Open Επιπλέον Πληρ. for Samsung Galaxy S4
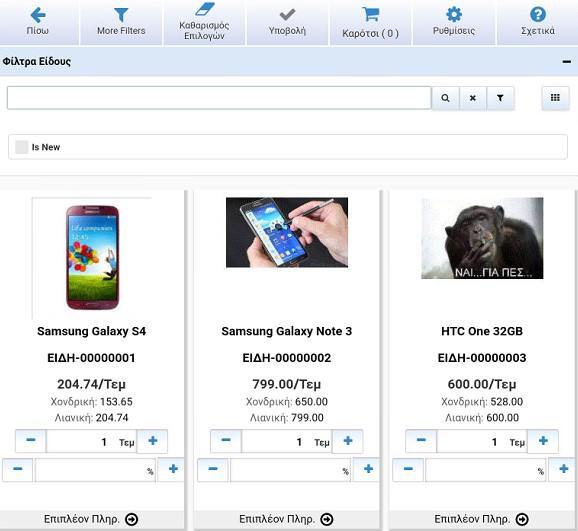 click(x=91, y=519)
